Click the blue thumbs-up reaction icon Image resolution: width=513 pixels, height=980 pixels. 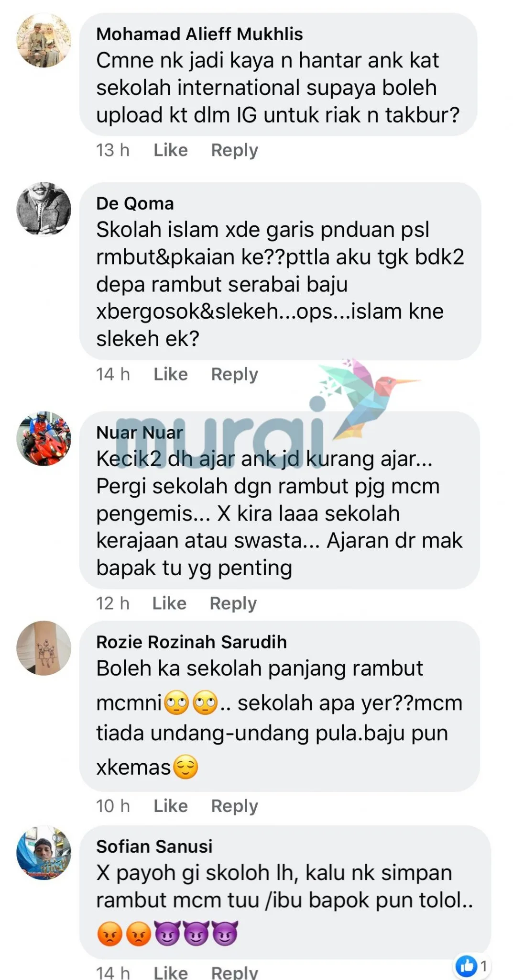coord(467,966)
